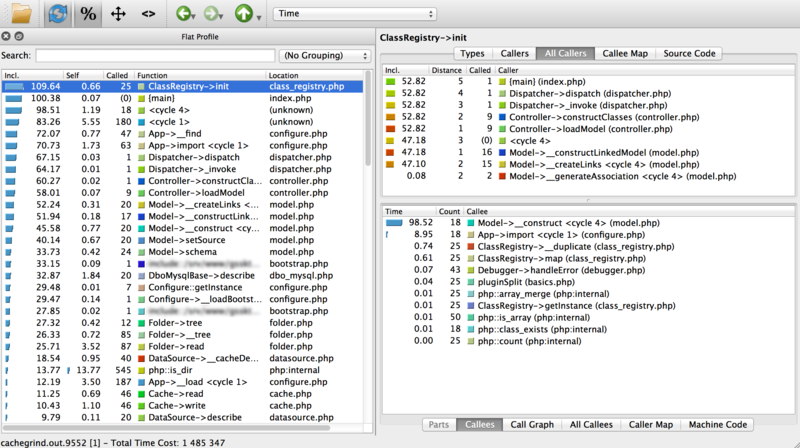
Task: Open the Callee Map tab
Action: coord(625,54)
